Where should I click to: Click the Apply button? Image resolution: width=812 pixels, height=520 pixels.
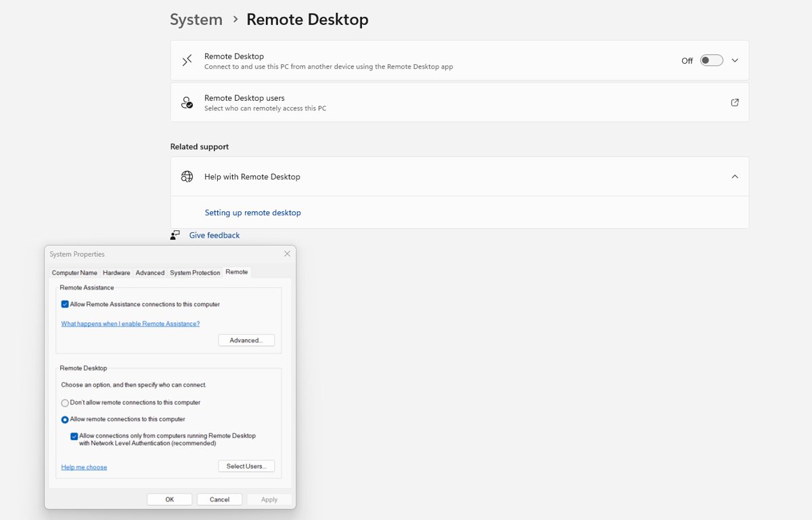(x=269, y=500)
